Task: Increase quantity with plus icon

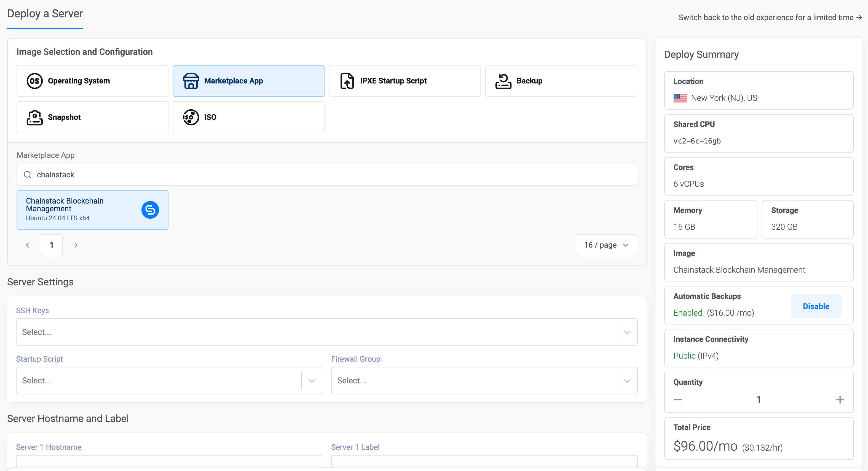Action: (840, 400)
